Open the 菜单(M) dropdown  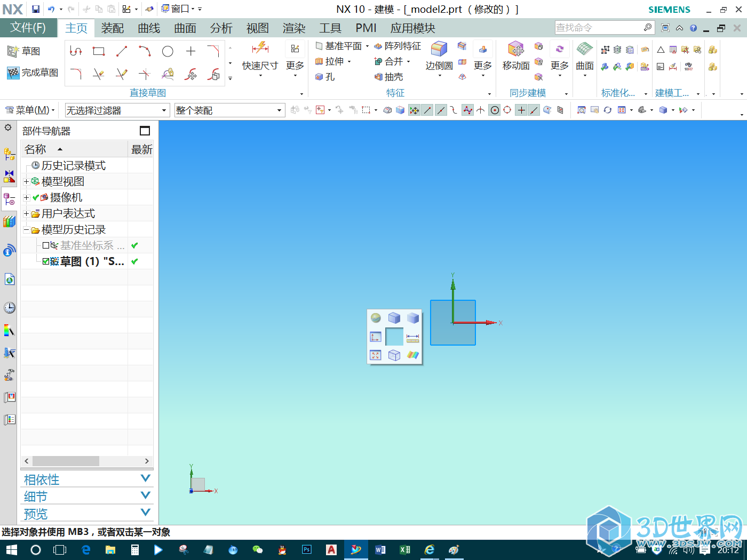point(30,110)
